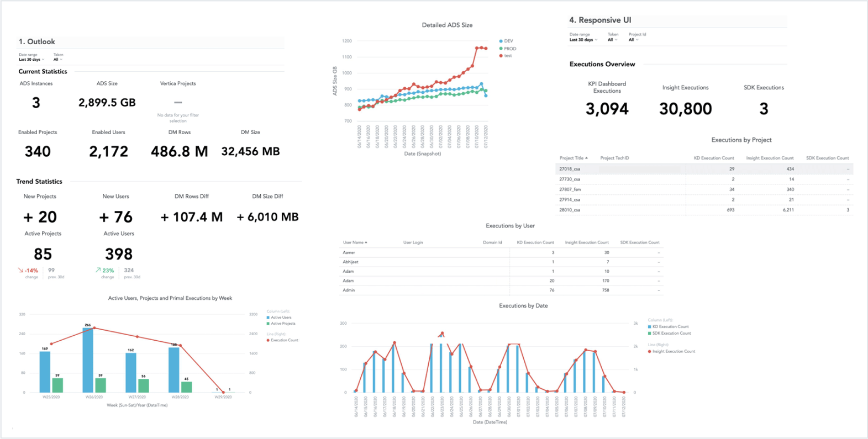Click the green bar labeled 45
Image resolution: width=868 pixels, height=439 pixels.
coord(187,387)
